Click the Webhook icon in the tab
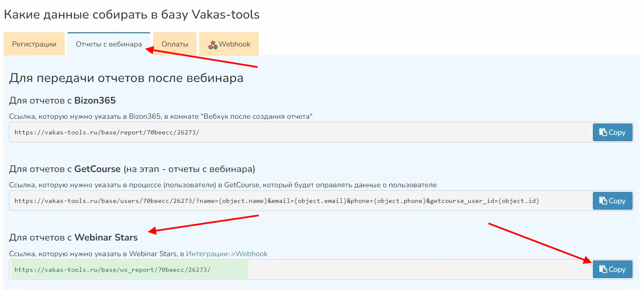This screenshot has height=290, width=644. coord(212,44)
